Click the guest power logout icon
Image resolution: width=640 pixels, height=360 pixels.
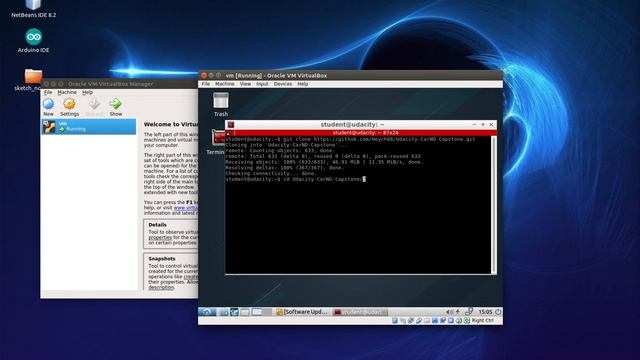498,312
